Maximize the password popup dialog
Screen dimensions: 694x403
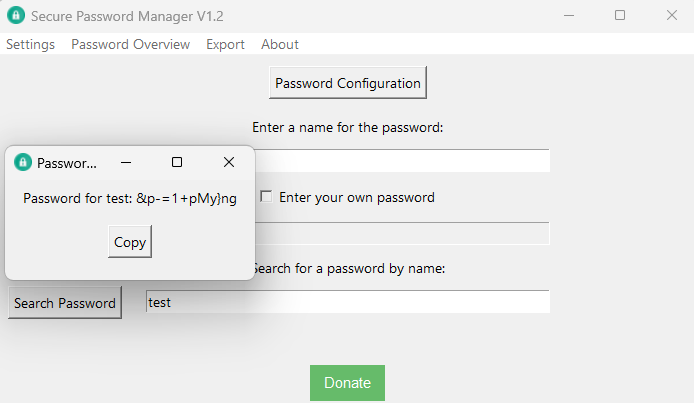pyautogui.click(x=177, y=162)
